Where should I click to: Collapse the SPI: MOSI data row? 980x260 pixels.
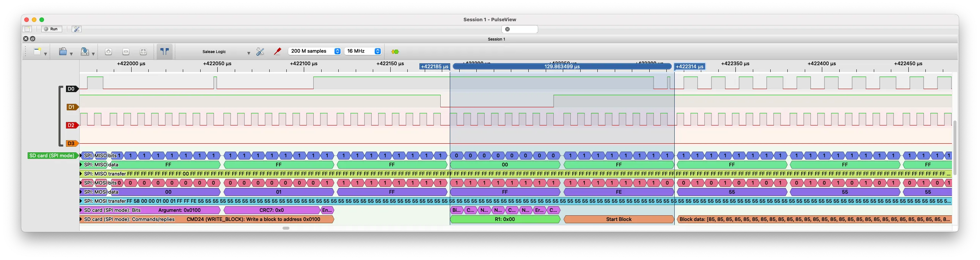pyautogui.click(x=81, y=192)
